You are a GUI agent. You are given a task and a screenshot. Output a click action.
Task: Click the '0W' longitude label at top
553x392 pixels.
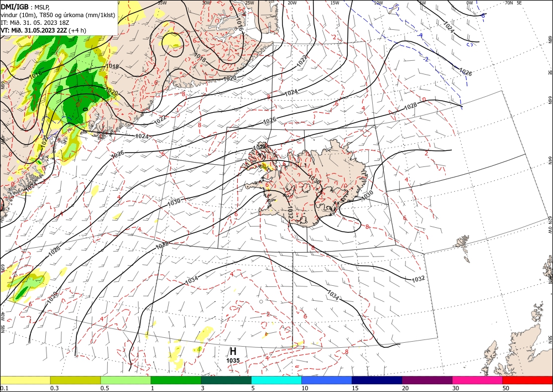coord(469,2)
